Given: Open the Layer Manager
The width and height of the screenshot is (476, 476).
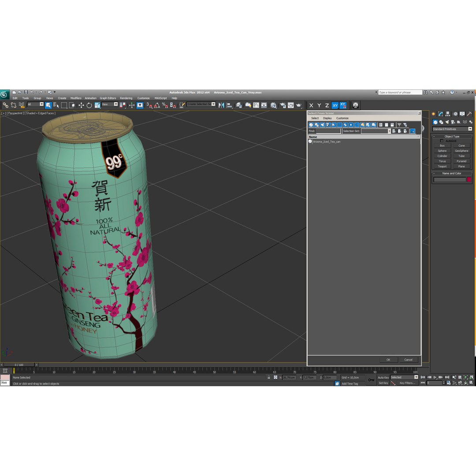Looking at the screenshot, I should coord(239,105).
